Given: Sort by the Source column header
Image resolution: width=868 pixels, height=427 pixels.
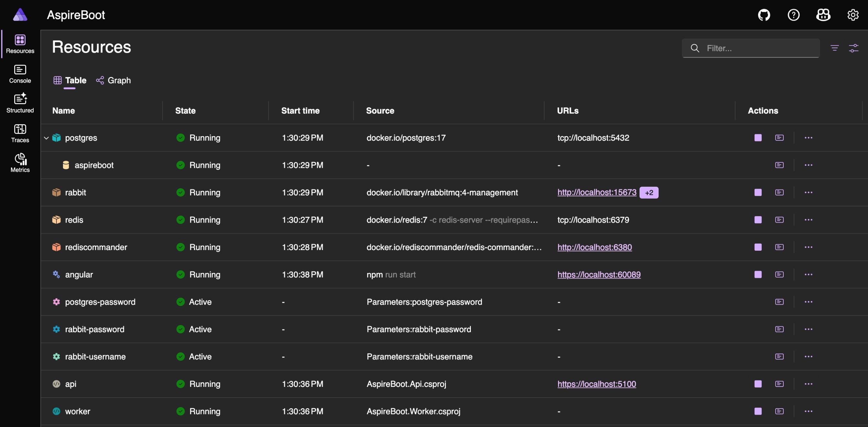Looking at the screenshot, I should pos(380,111).
